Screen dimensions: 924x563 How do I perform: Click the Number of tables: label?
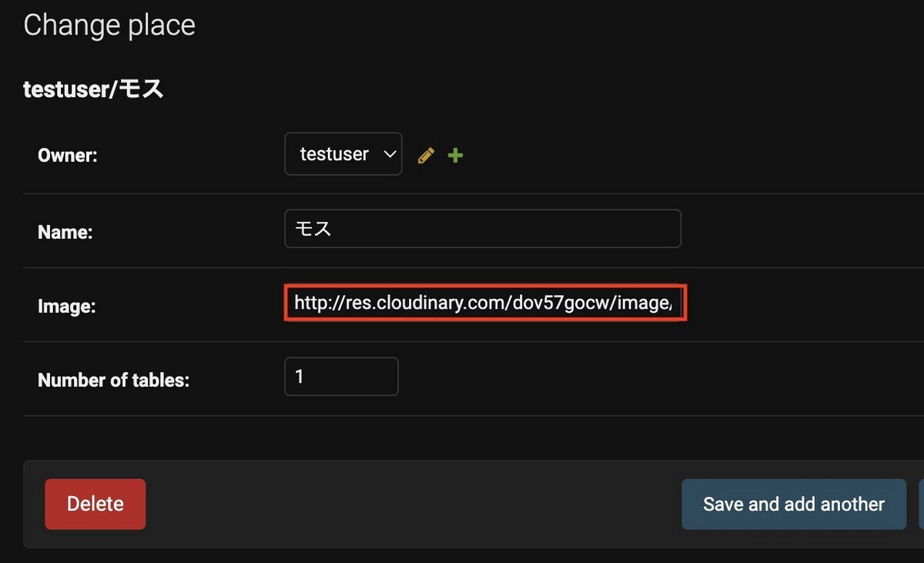coord(113,380)
